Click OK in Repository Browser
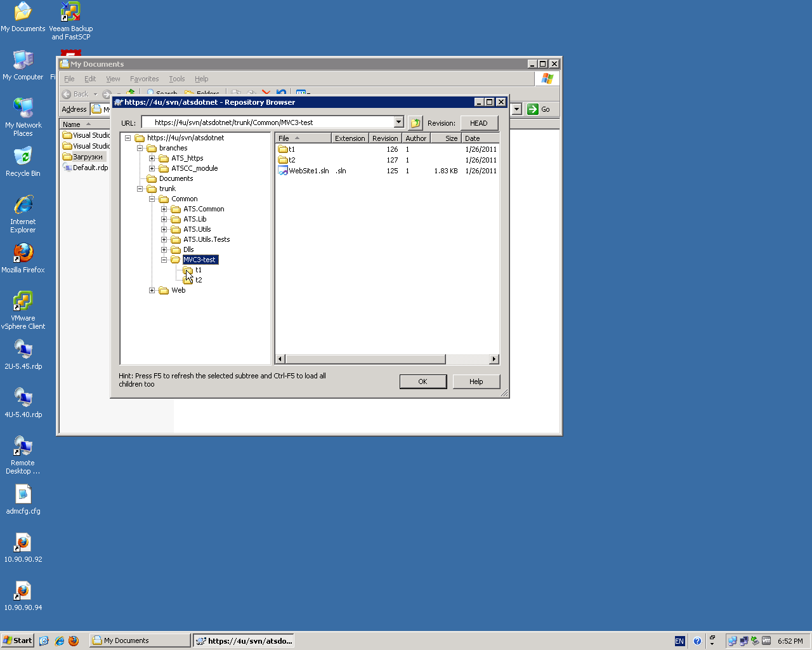The image size is (812, 650). tap(423, 381)
